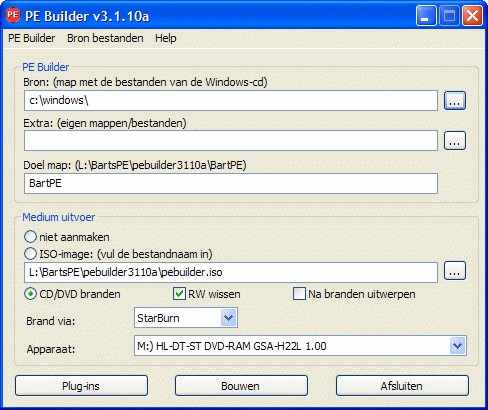The width and height of the screenshot is (488, 410).
Task: Enable Na branden uitwerpen checkbox
Action: (x=299, y=294)
